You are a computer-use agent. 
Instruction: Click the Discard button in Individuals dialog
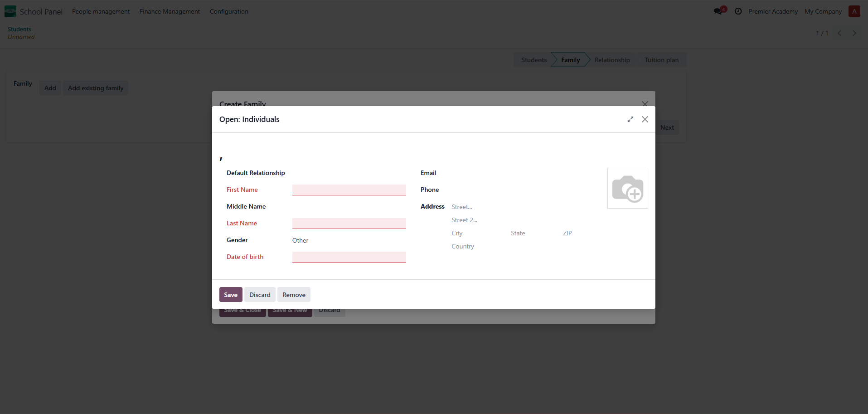click(x=260, y=295)
